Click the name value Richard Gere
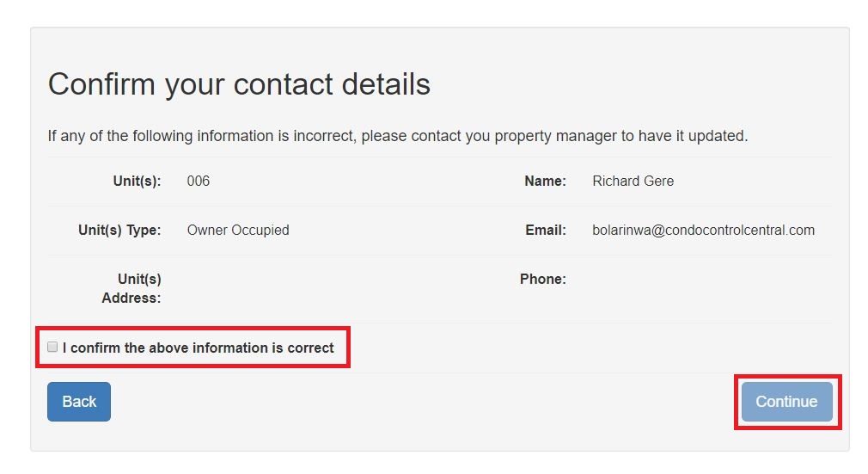The image size is (868, 474). 633,182
